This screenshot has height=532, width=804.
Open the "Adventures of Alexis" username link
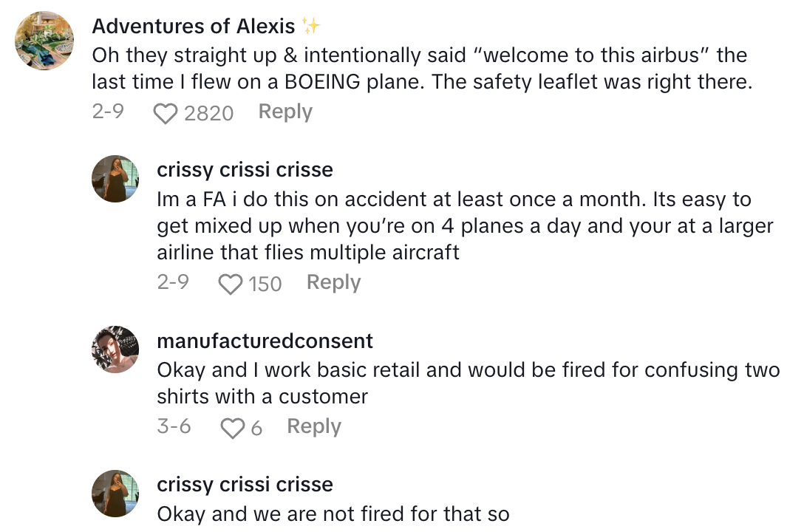click(194, 27)
